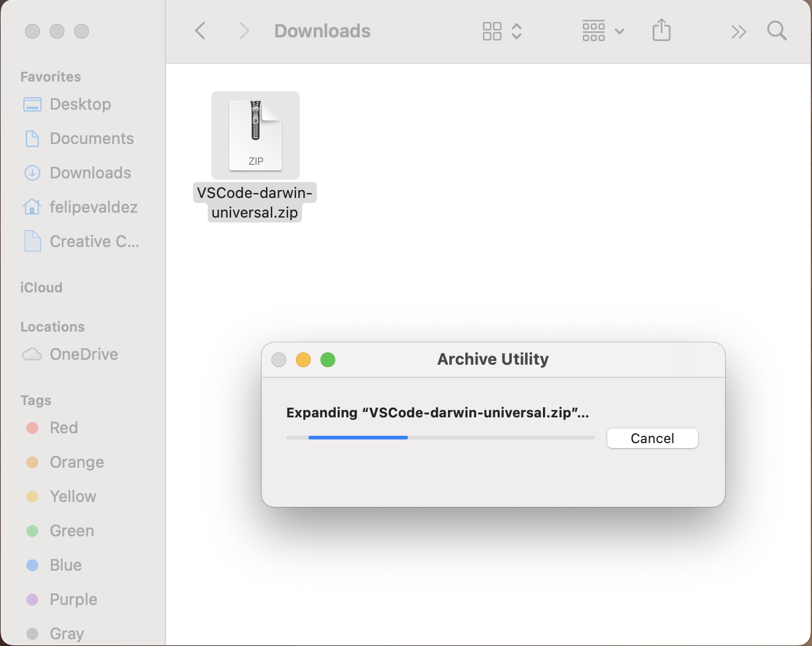Expand the overflow toolbar chevron
812x646 pixels.
click(x=738, y=31)
